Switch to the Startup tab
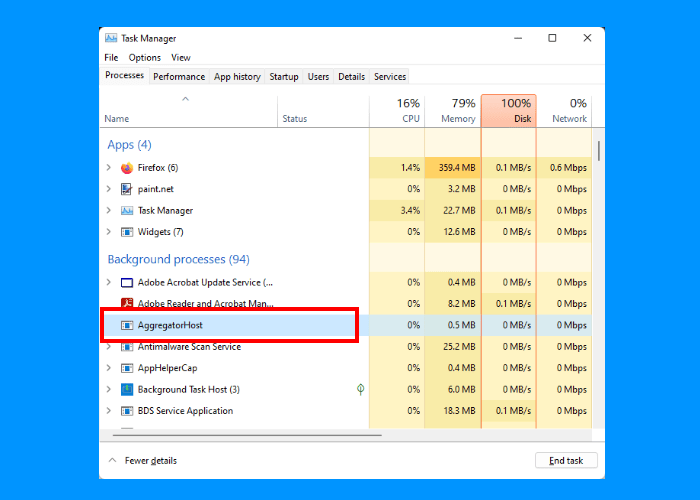 pos(283,76)
